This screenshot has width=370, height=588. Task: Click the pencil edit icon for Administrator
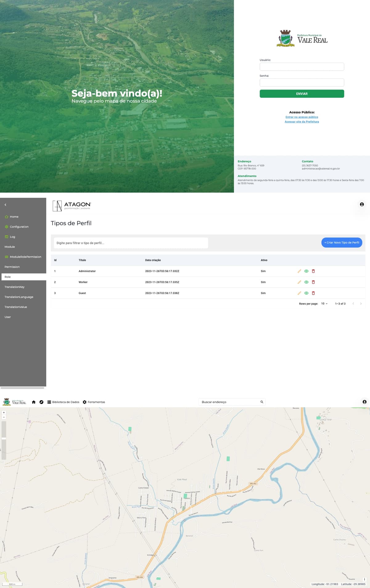[299, 271]
